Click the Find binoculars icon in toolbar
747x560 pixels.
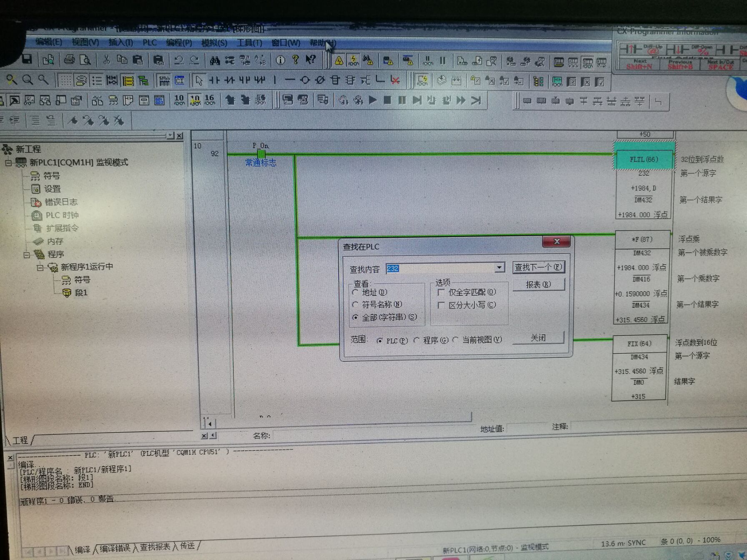215,61
